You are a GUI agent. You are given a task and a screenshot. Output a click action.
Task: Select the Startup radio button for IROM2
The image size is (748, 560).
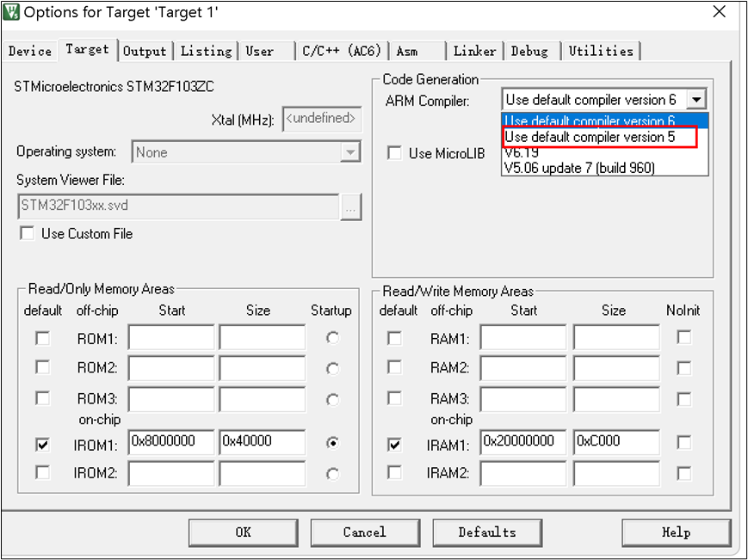coord(331,474)
